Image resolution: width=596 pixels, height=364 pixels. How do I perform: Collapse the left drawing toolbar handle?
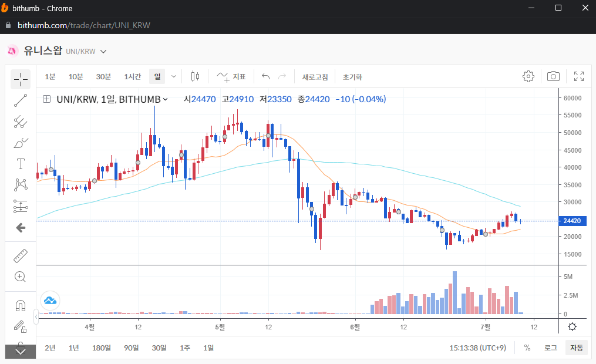[x=36, y=316]
